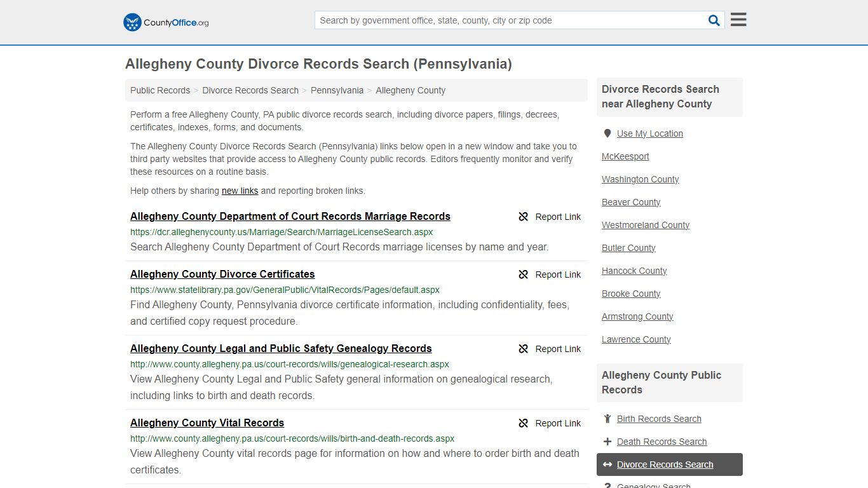Click the dcr.alleghenycounty.us marriage search URL

pyautogui.click(x=281, y=232)
